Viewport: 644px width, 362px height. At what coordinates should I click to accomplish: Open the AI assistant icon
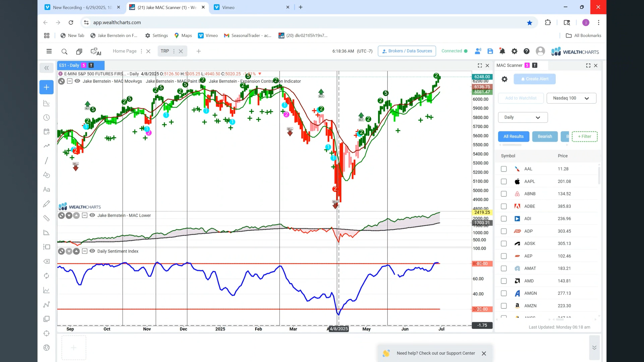click(x=96, y=51)
